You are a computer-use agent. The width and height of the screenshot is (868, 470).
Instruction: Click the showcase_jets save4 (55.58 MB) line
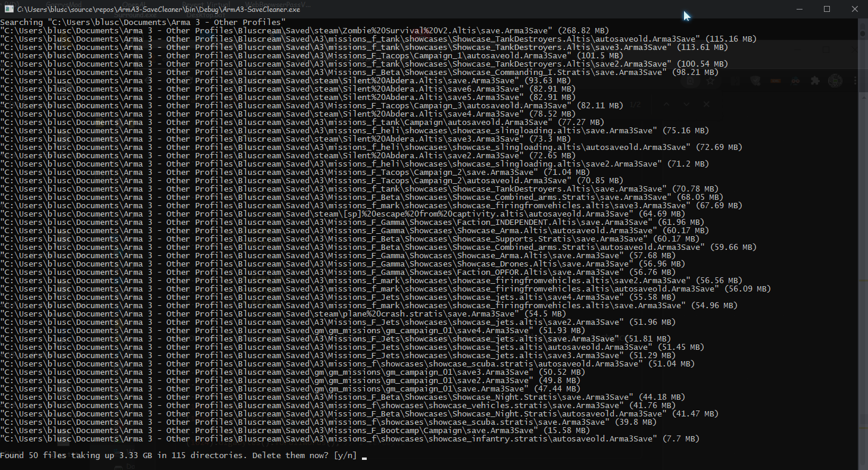[338, 297]
